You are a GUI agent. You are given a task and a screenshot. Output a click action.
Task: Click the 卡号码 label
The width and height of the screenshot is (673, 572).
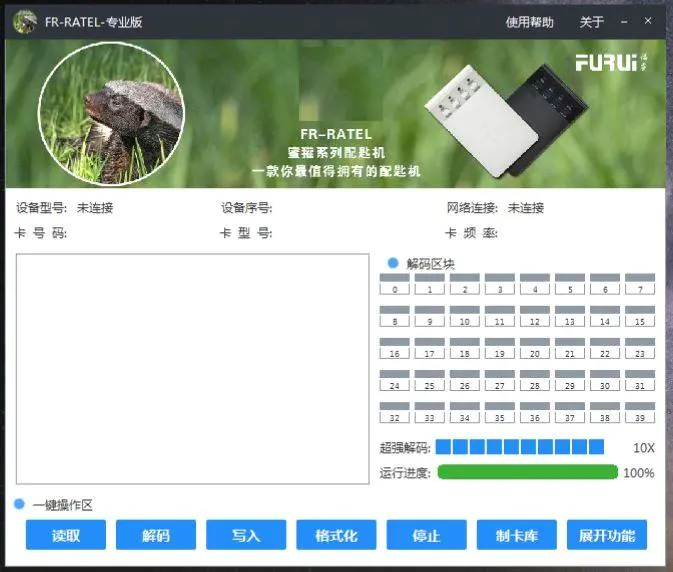[x=41, y=233]
